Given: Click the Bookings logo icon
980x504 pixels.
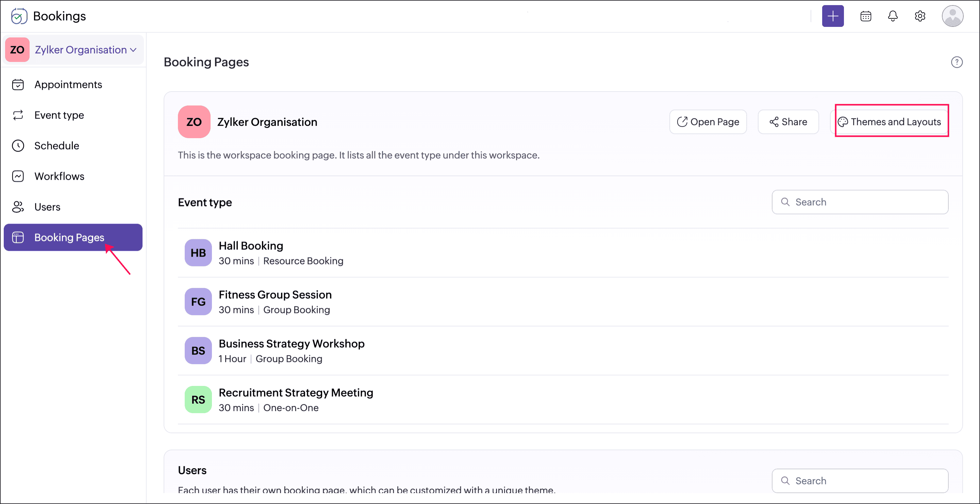Looking at the screenshot, I should coord(19,16).
